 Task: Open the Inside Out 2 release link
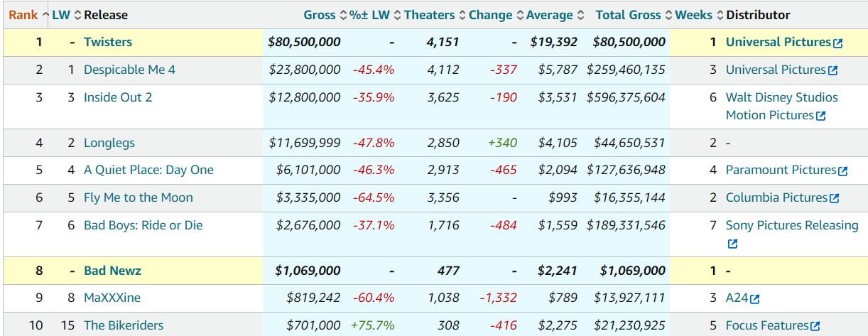(x=118, y=97)
